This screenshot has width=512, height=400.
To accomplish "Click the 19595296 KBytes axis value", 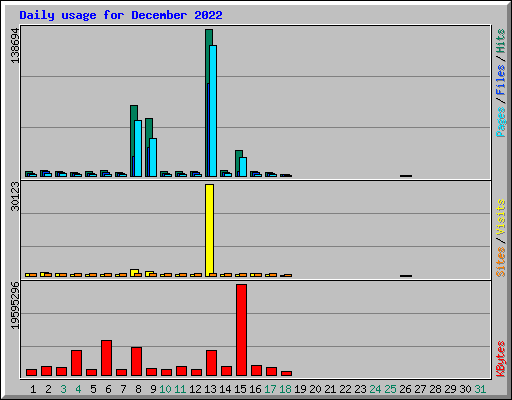I will (15, 305).
